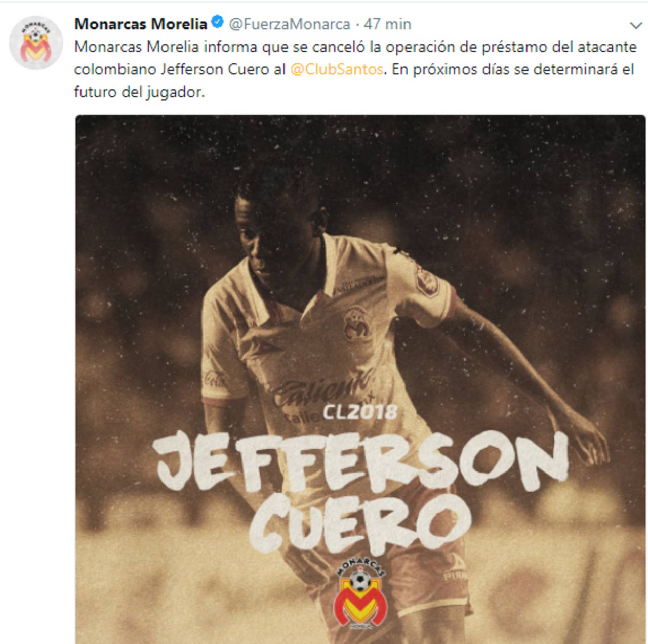
Task: Click the phrase futuro del jugador
Action: pos(139,92)
